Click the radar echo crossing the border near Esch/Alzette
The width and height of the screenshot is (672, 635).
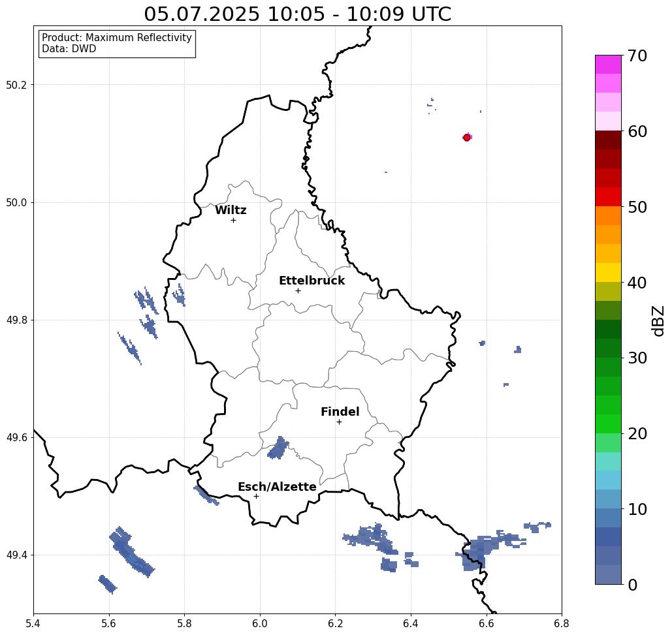click(x=206, y=495)
